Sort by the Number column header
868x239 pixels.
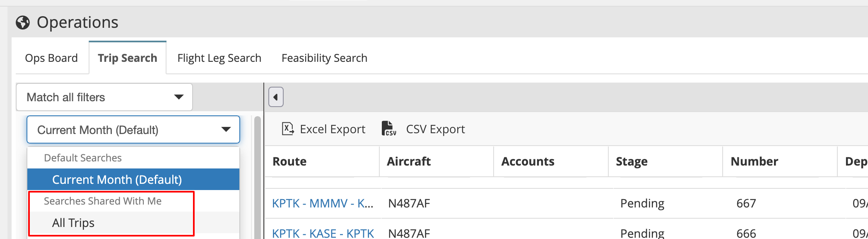coord(754,161)
